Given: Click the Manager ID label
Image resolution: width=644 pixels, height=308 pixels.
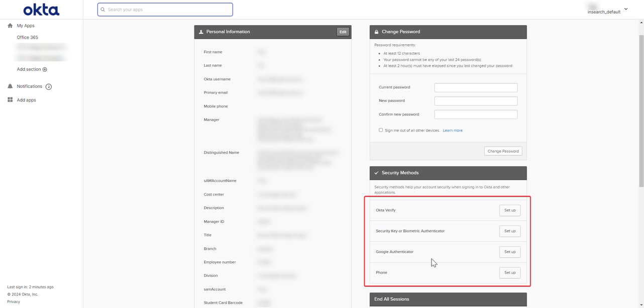Looking at the screenshot, I should tap(214, 222).
